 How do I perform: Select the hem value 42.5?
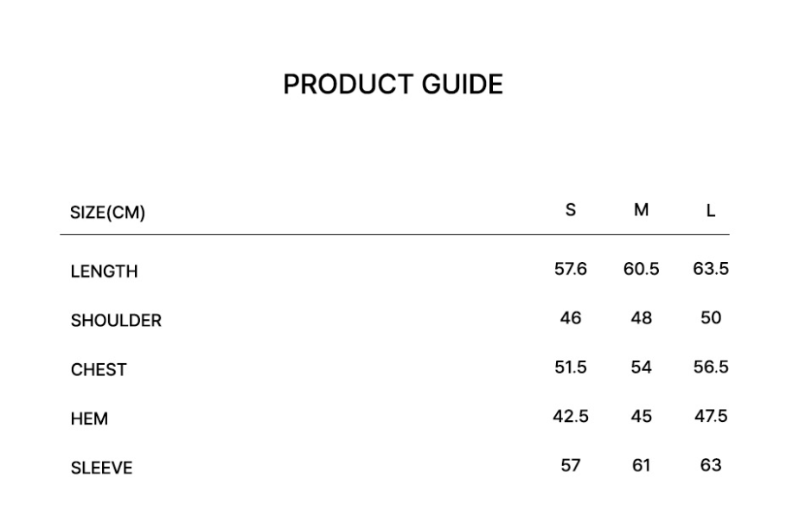571,417
